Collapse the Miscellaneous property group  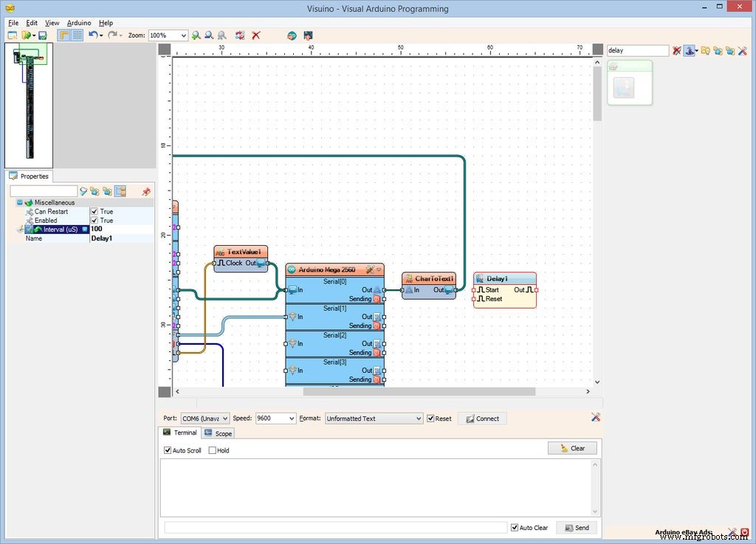click(x=20, y=202)
